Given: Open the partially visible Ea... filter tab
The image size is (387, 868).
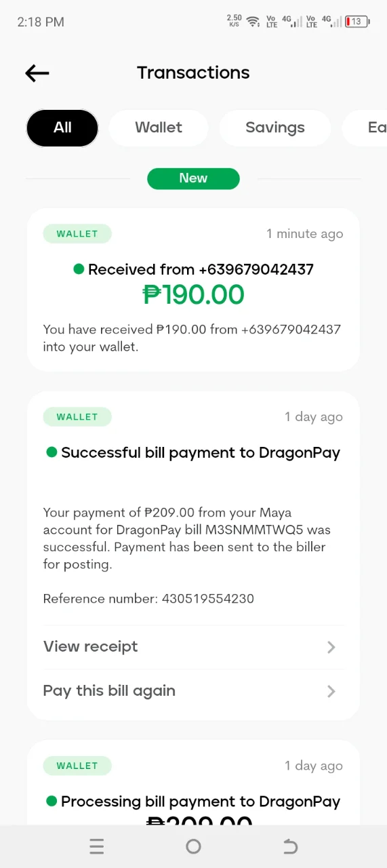Looking at the screenshot, I should point(365,127).
